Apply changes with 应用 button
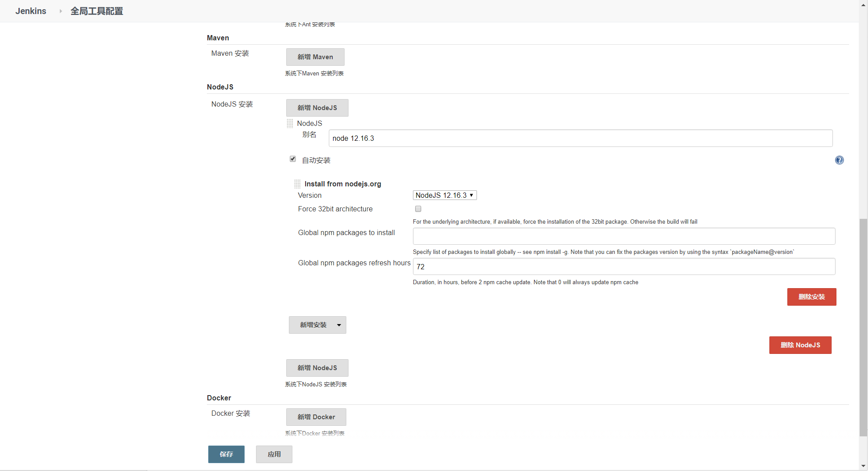 coord(274,454)
